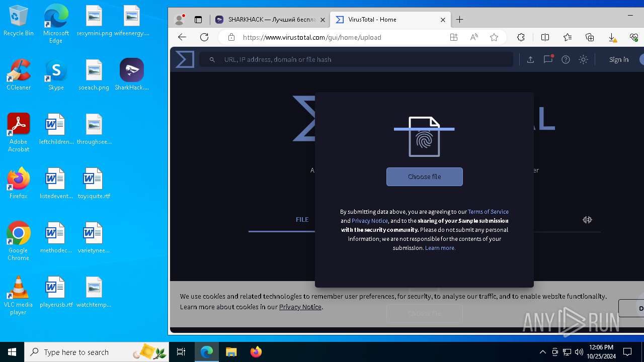Open Skype desktop shortcut
This screenshot has height=362, width=644.
[56, 75]
